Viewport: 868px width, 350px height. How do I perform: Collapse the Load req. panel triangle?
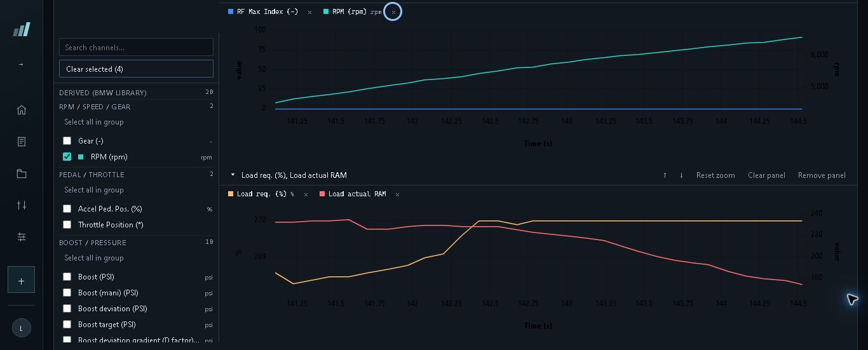click(x=233, y=175)
